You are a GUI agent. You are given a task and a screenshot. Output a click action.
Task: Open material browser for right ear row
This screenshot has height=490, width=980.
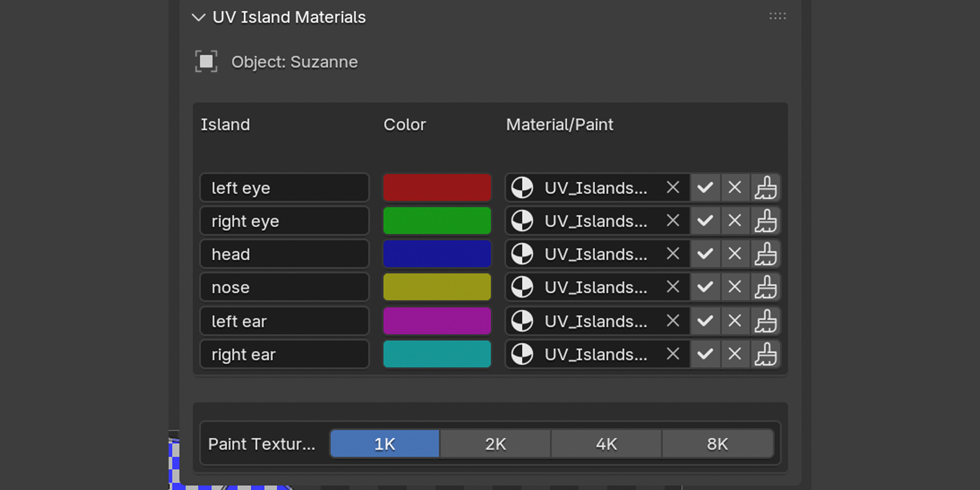tap(522, 354)
